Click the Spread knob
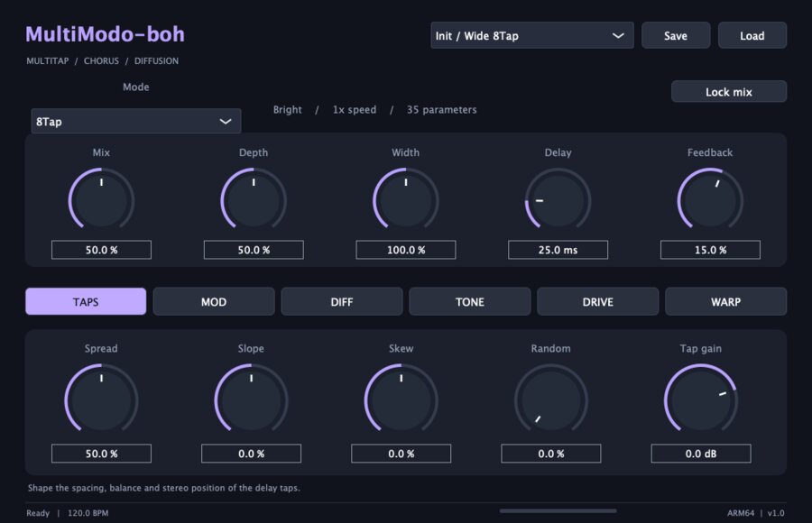 (x=101, y=399)
